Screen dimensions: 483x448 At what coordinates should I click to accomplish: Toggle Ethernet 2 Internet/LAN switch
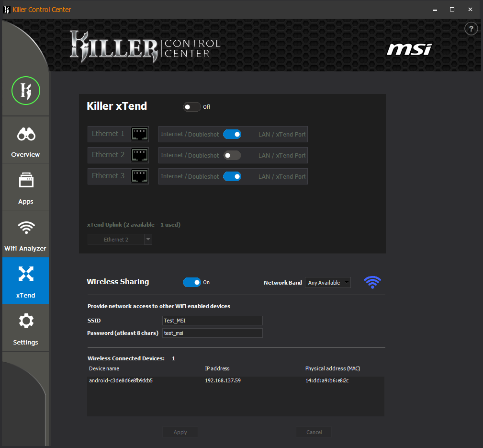[x=232, y=155]
